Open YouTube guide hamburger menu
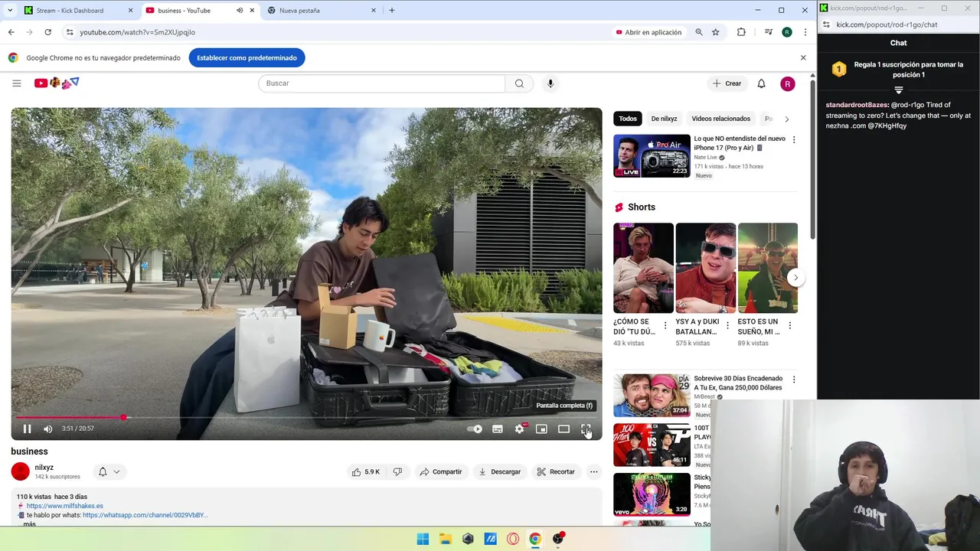This screenshot has height=551, width=980. 17,83
